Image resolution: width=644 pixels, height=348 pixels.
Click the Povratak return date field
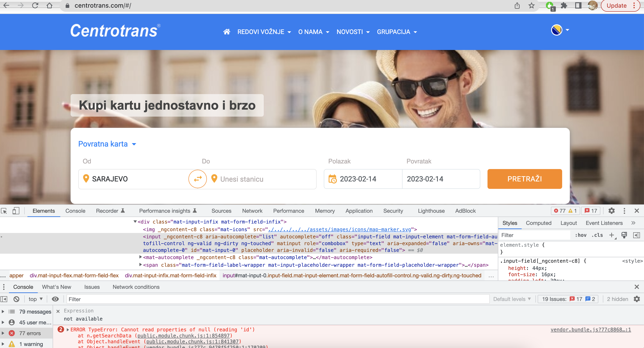[x=441, y=179]
